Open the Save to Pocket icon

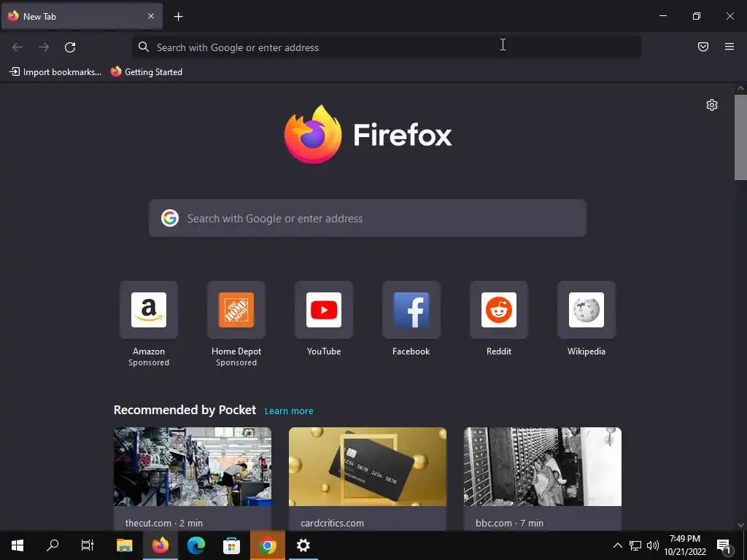point(703,47)
